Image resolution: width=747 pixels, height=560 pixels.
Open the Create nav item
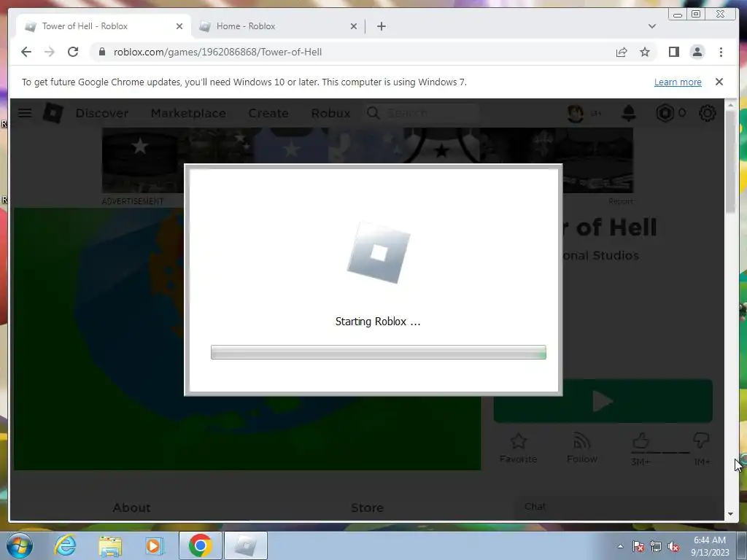[268, 113]
